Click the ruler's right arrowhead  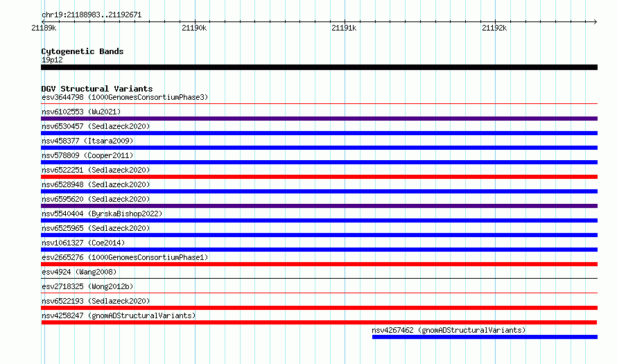(x=596, y=21)
